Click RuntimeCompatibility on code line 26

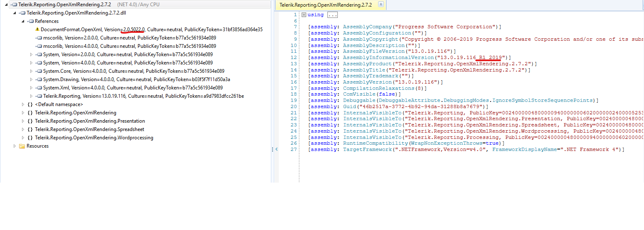tap(376, 143)
